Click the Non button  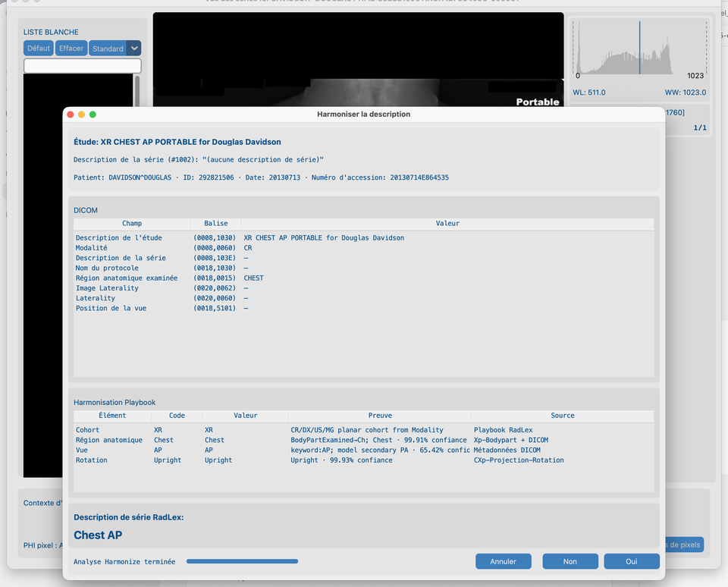[x=570, y=561]
